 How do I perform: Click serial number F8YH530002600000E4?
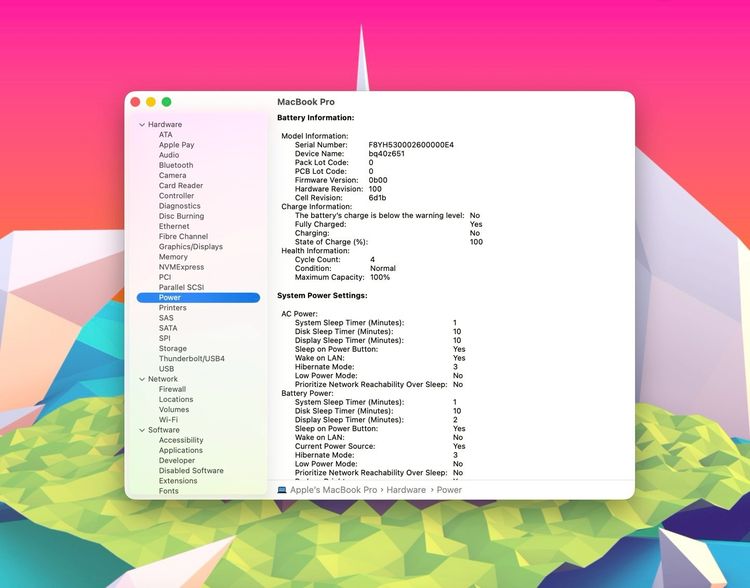coord(411,145)
